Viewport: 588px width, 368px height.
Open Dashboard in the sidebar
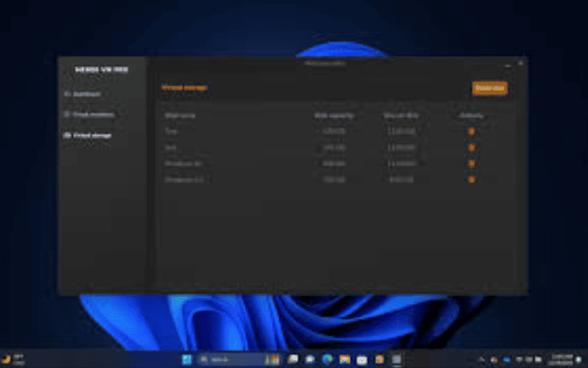(x=86, y=94)
